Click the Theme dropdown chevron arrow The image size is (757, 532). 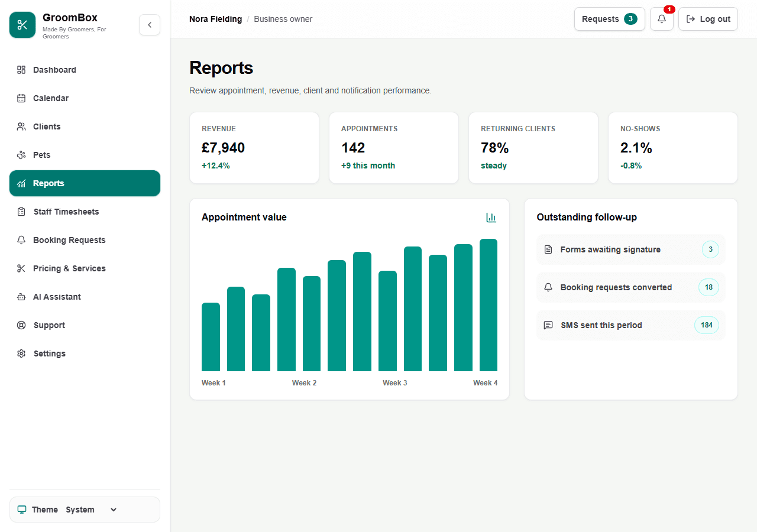tap(114, 510)
